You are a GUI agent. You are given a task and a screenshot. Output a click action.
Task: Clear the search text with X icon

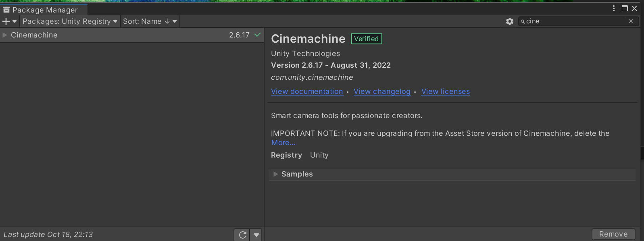click(x=631, y=21)
